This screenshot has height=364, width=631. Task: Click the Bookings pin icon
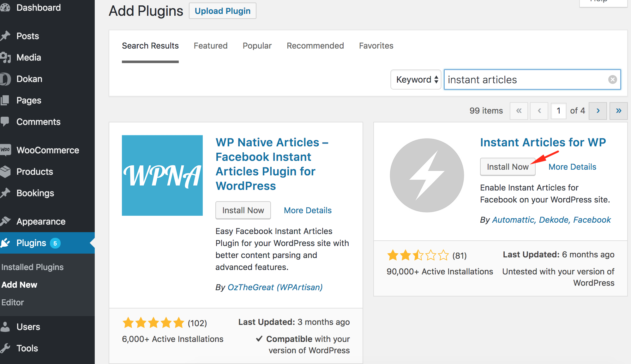pyautogui.click(x=5, y=193)
